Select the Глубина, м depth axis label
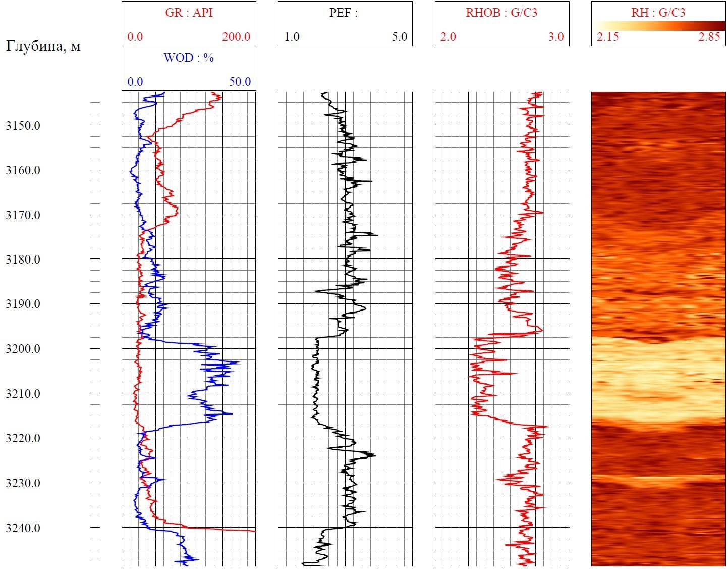Screen dimensions: 728x569 [43, 46]
